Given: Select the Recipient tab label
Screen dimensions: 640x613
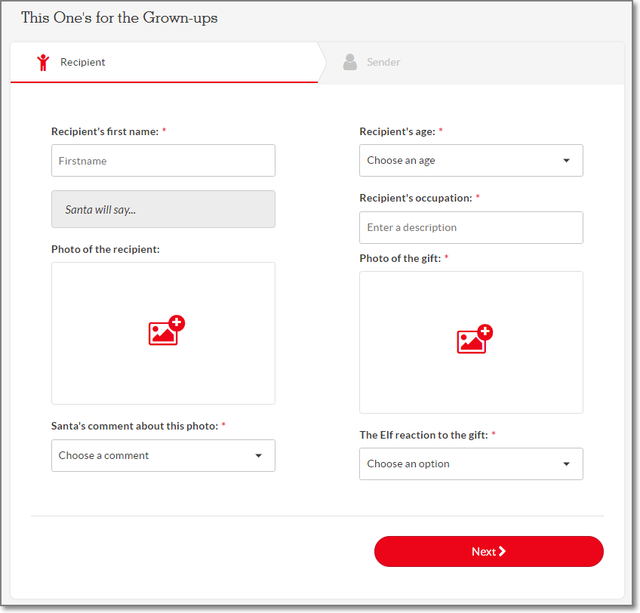Looking at the screenshot, I should click(83, 62).
